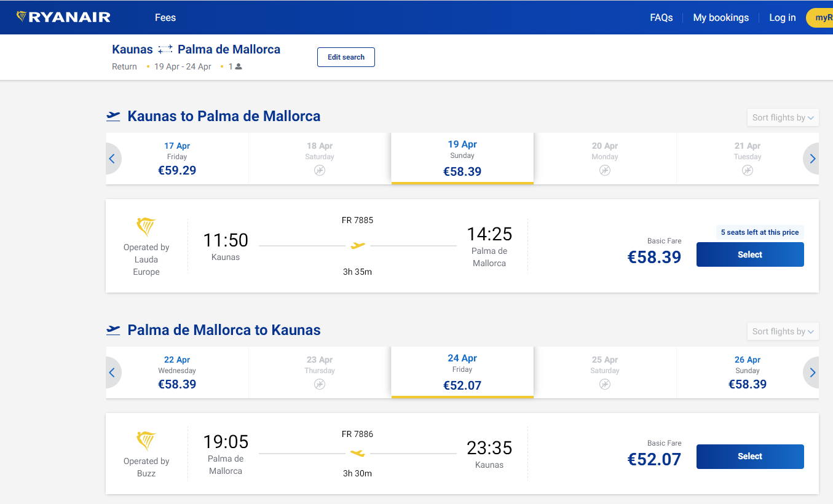Click the passenger icon next to the 1

coord(239,66)
